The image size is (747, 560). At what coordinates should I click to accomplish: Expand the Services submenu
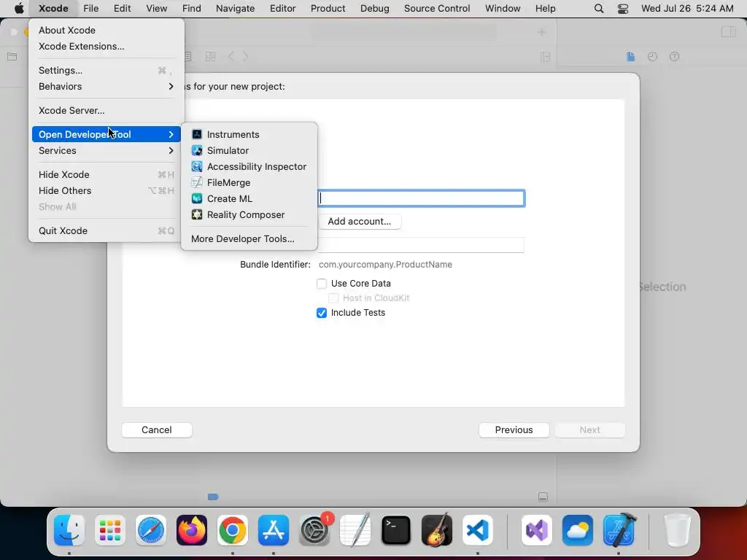tap(107, 150)
